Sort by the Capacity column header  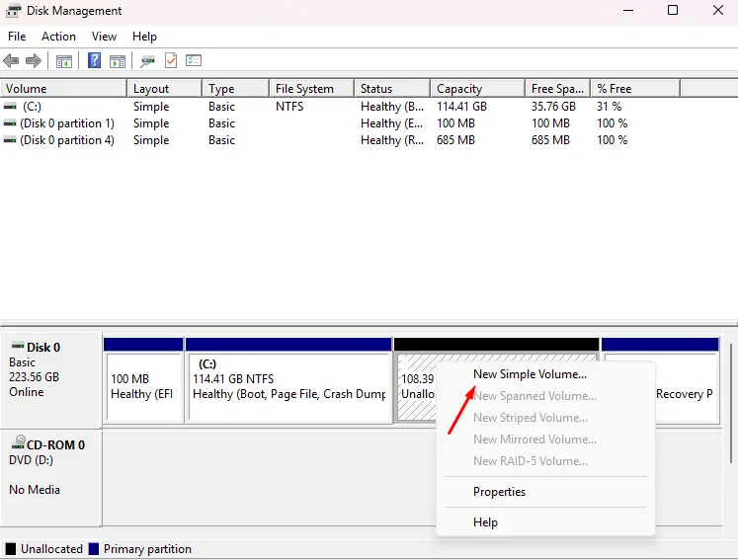pyautogui.click(x=477, y=89)
